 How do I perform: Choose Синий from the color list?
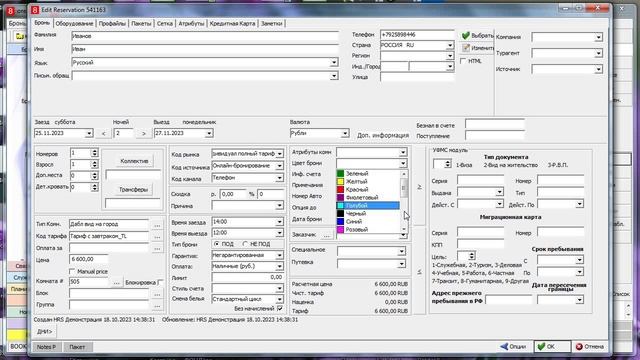[x=368, y=221]
